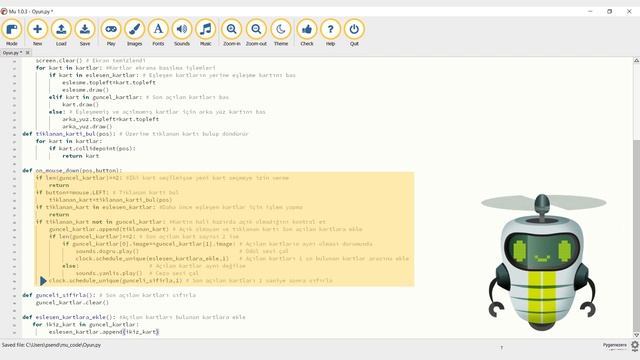
Task: Click the eslesme.draw() line
Action: [85, 89]
